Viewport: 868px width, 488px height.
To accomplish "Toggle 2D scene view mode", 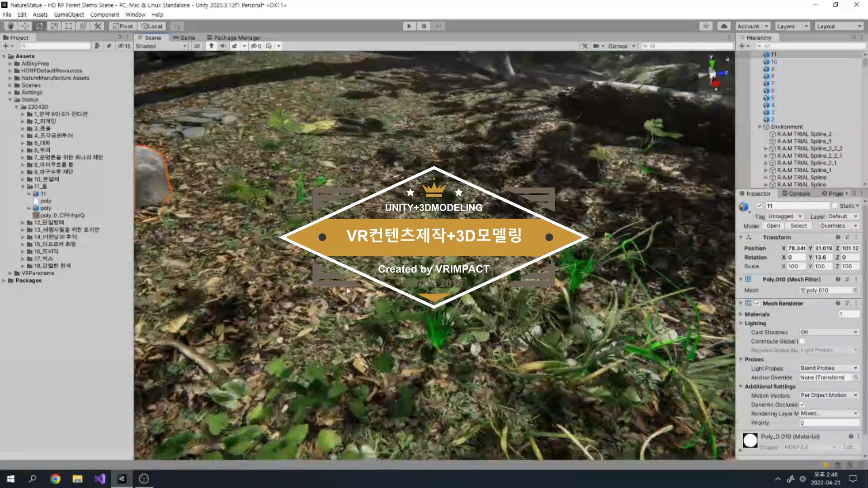I will [197, 46].
